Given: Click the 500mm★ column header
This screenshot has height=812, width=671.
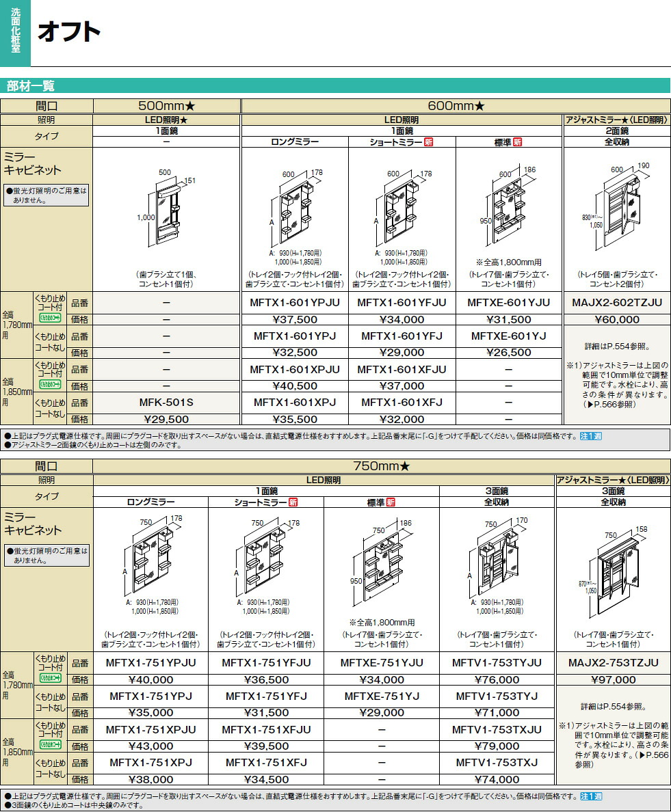Looking at the screenshot, I should [166, 106].
